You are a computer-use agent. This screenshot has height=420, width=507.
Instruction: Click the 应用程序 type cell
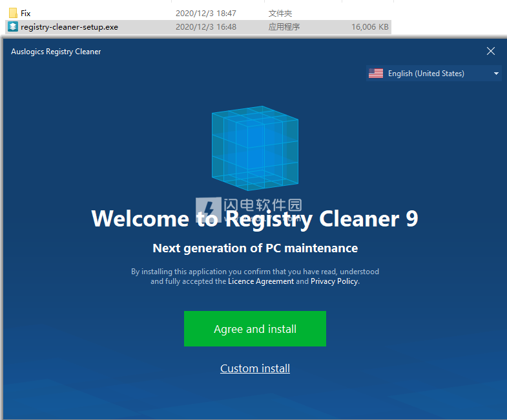[x=284, y=27]
